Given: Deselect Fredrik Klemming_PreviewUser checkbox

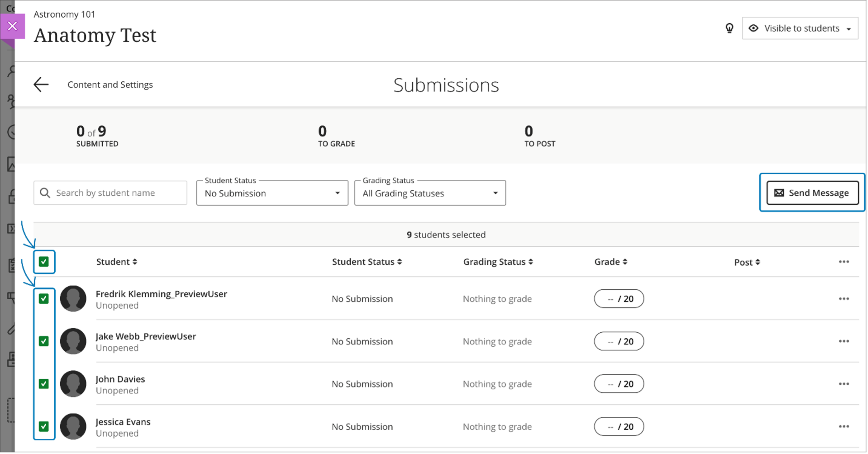Looking at the screenshot, I should click(44, 299).
